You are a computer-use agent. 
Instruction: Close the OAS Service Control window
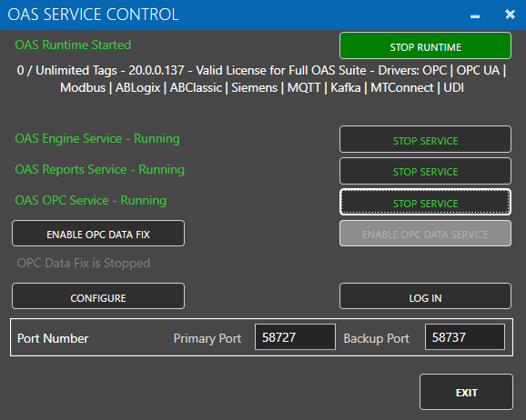pyautogui.click(x=510, y=15)
